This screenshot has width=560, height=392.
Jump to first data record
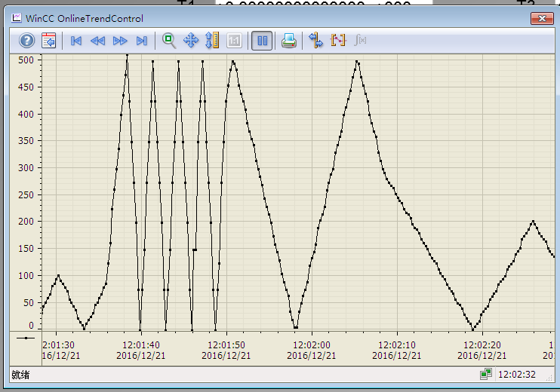pyautogui.click(x=76, y=41)
